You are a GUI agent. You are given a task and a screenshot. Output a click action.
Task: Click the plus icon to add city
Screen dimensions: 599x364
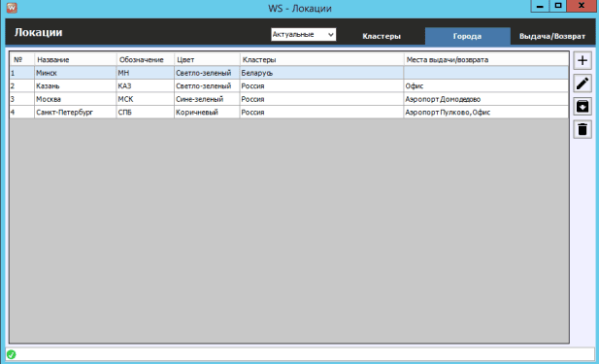click(x=582, y=60)
